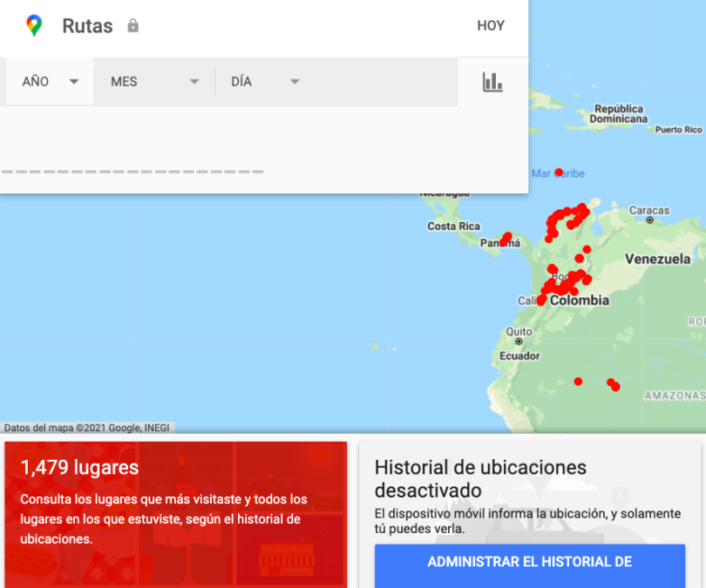Viewport: 706px width, 588px height.
Task: Click the Google Maps pin logo
Action: point(34,25)
